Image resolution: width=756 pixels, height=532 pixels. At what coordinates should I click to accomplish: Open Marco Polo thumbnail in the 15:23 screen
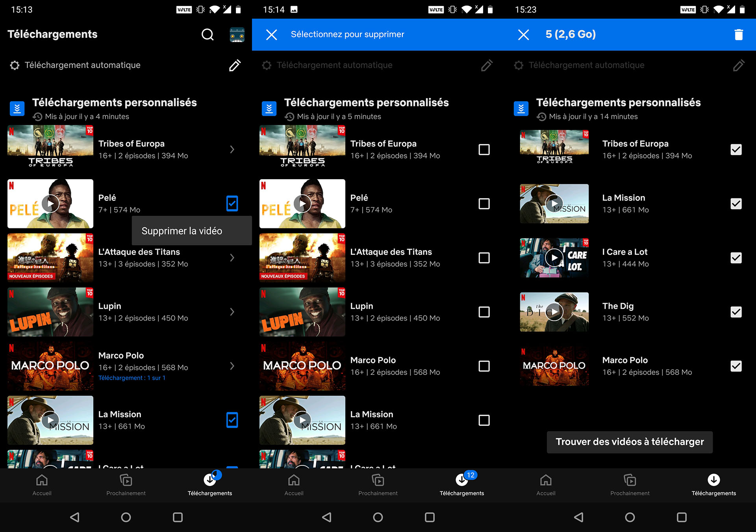click(554, 366)
